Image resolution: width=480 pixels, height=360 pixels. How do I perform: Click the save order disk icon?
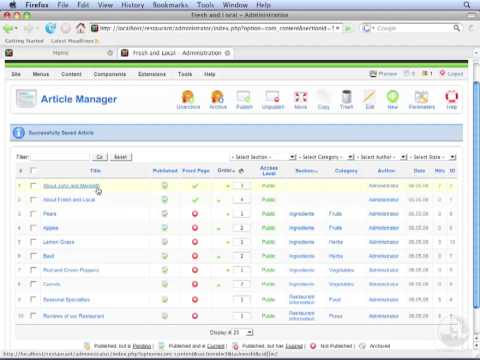(x=241, y=171)
